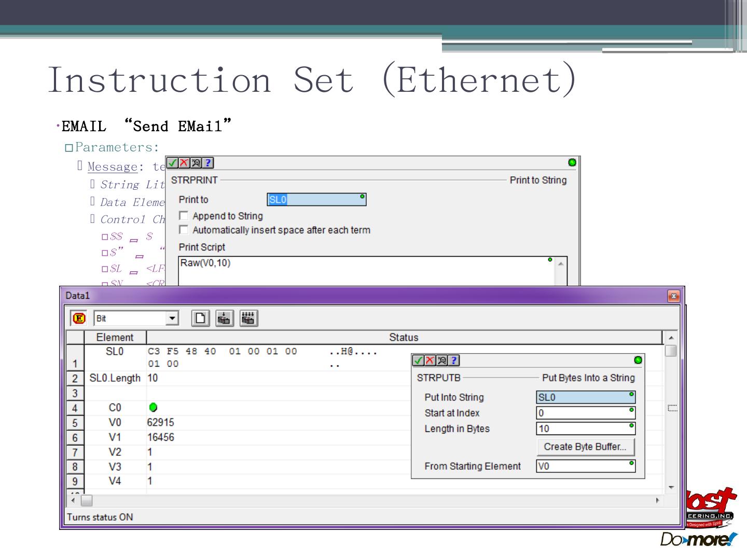Screen dimensions: 747x560
Task: Click the up arrow of Data1 vertical scrollbar
Action: click(671, 338)
